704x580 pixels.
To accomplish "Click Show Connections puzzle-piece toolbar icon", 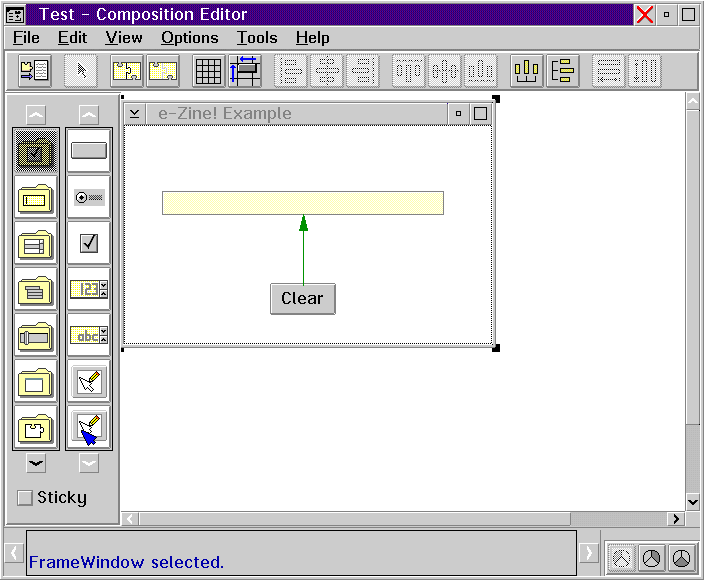I will click(127, 71).
